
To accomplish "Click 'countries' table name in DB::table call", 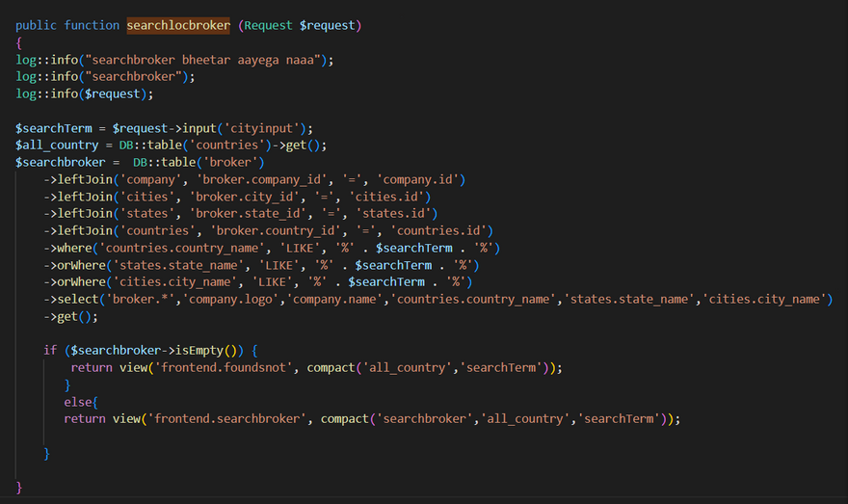I will (227, 146).
